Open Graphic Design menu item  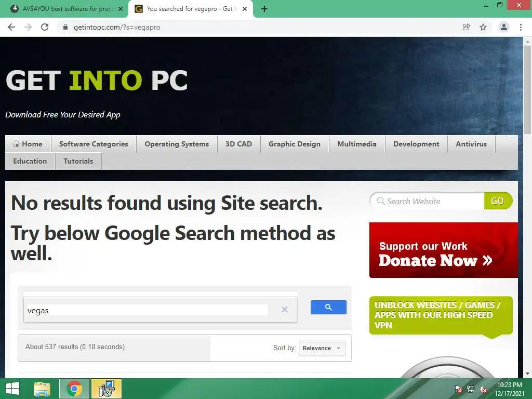tap(295, 144)
